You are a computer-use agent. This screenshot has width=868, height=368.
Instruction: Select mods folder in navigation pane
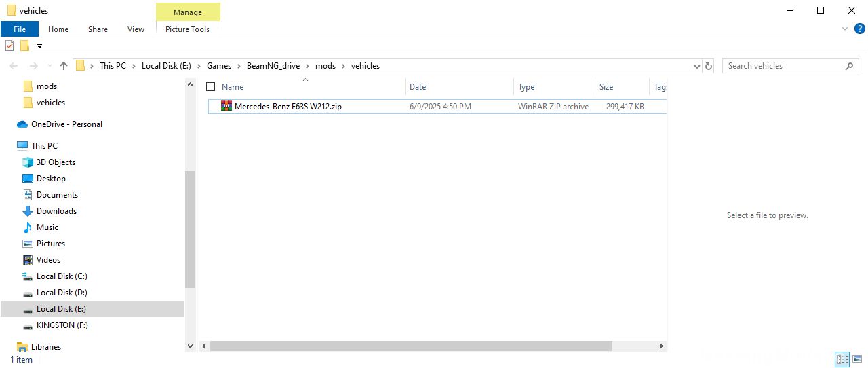point(47,86)
